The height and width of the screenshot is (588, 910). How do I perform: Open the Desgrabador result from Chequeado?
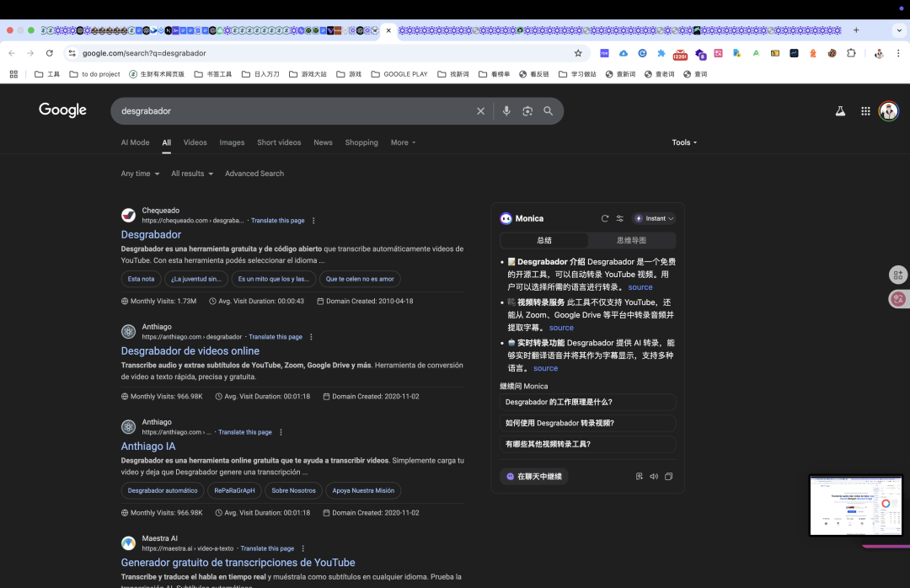(x=151, y=234)
